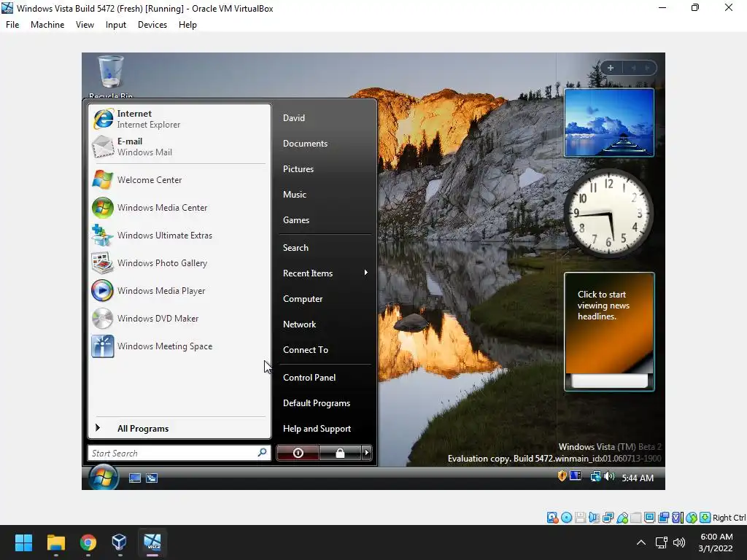Click the Vista network tray icon
Screen dimensions: 747x560
(x=595, y=476)
